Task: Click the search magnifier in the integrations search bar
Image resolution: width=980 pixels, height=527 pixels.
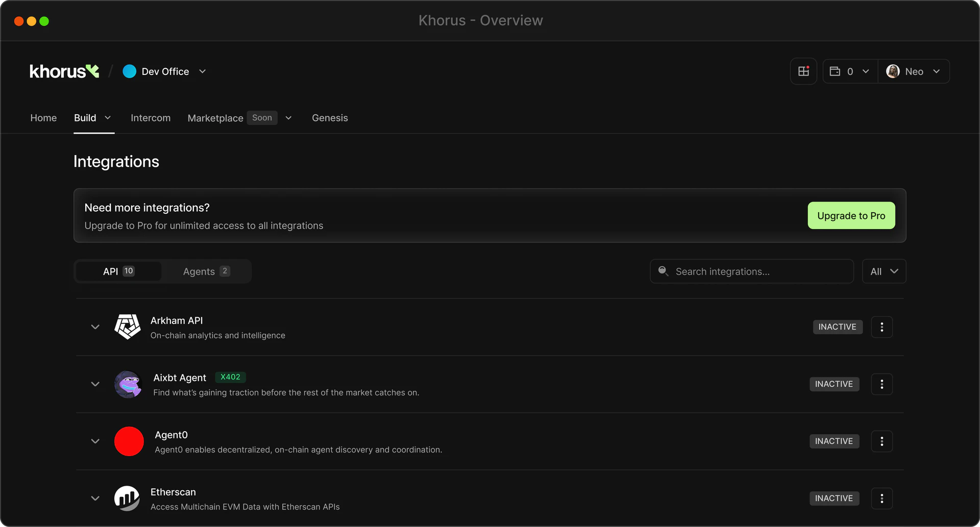Action: 664,271
